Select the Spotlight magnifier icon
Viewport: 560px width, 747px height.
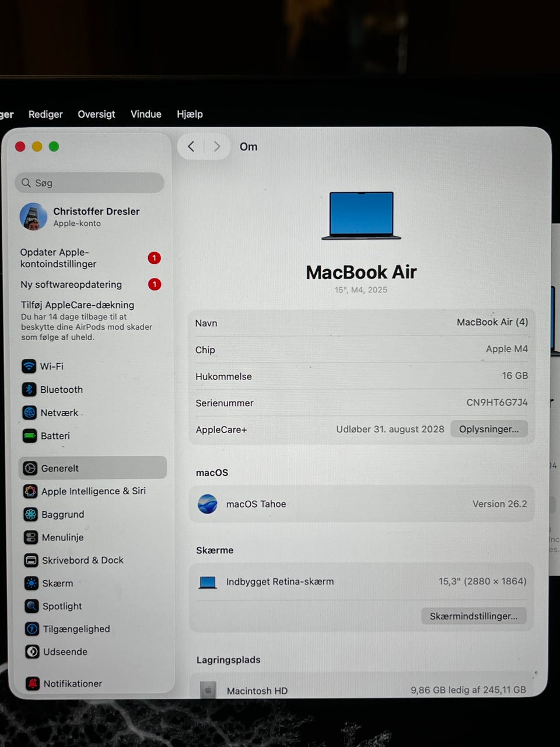pos(32,606)
